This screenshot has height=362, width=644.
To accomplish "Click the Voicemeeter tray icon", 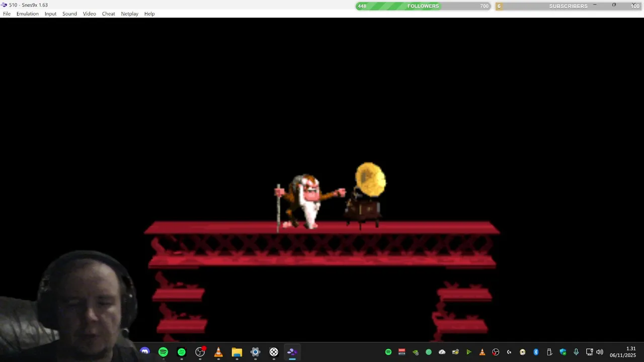I will click(x=401, y=352).
